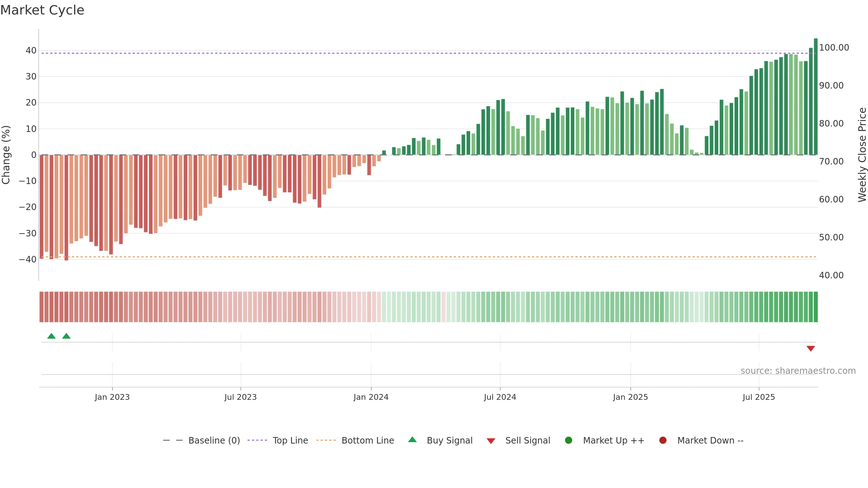Toggle the Market Up ++ legend item
This screenshot has width=868, height=488.
coord(605,440)
